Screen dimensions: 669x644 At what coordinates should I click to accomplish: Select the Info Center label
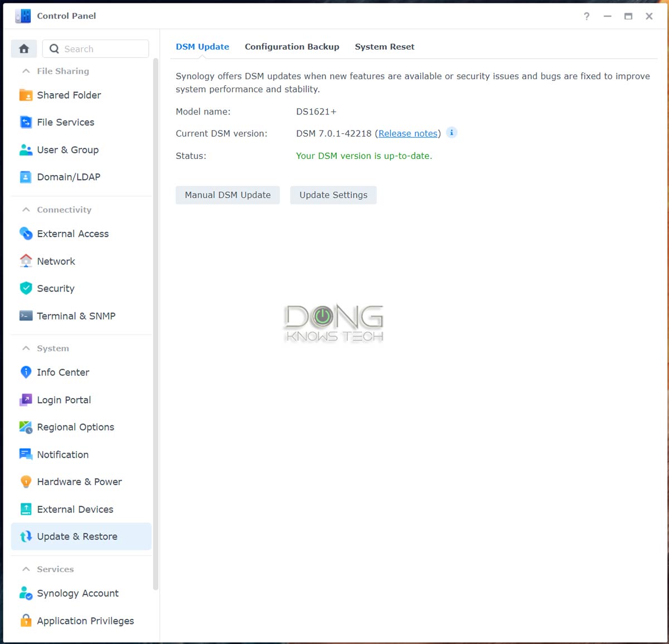click(x=63, y=372)
